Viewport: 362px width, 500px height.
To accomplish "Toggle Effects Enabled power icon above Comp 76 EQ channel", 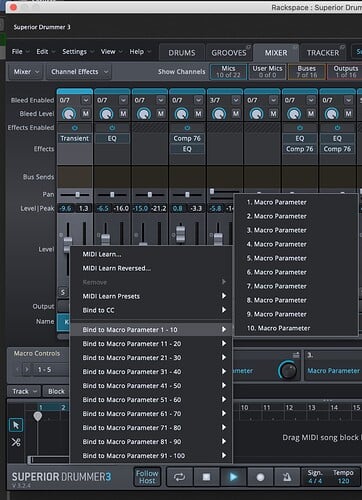I will pyautogui.click(x=187, y=128).
